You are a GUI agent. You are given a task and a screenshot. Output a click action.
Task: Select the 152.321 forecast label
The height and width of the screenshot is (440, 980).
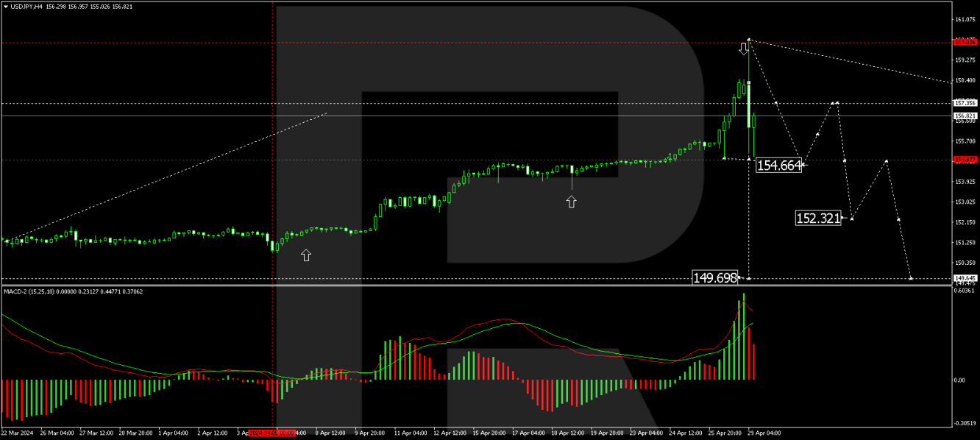[x=818, y=218]
